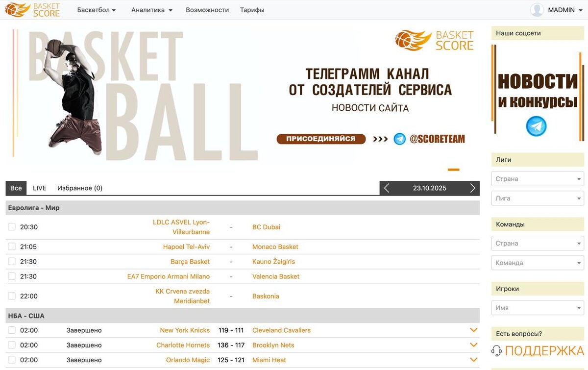588x370 pixels.
Task: Open EA7 Emporio Armani Milano link
Action: click(x=169, y=276)
